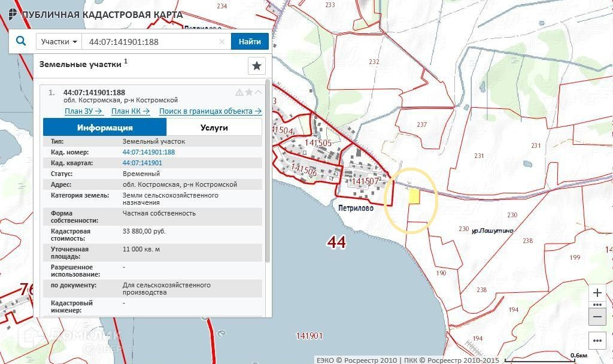Click the magnifier search icon
Screen dimensions: 613x364
pos(21,41)
